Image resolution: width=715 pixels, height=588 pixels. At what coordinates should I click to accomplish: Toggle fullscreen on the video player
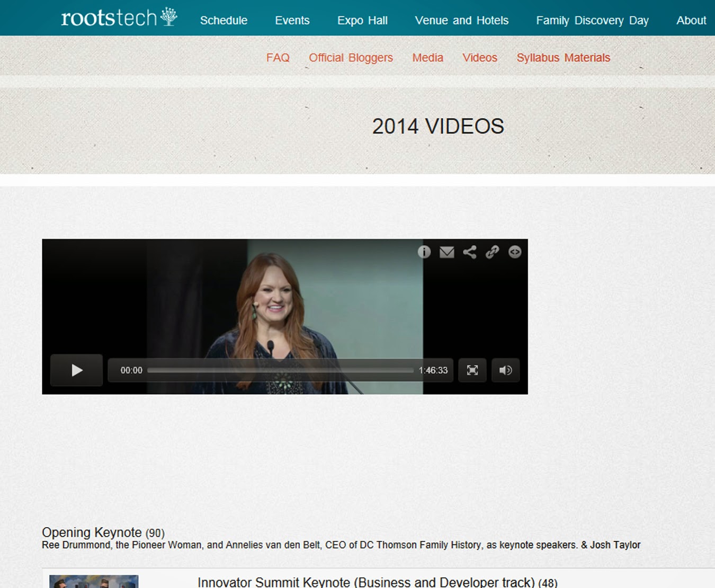[x=472, y=370]
